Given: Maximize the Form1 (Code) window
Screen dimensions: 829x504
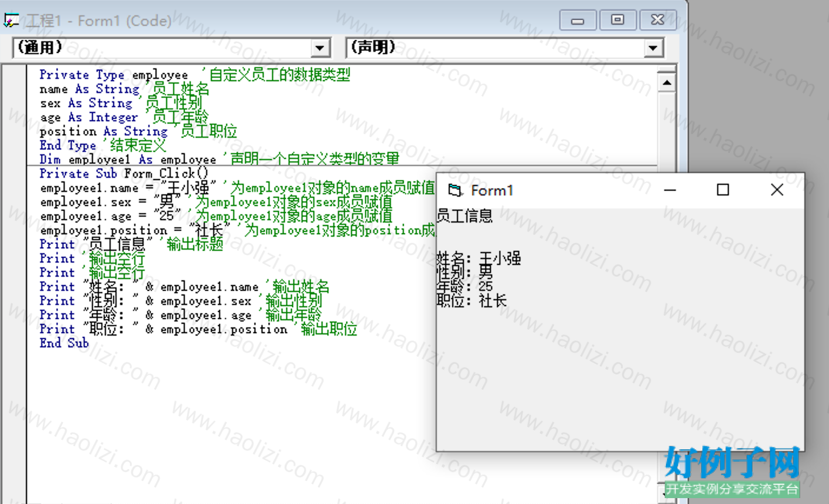Looking at the screenshot, I should pyautogui.click(x=617, y=20).
